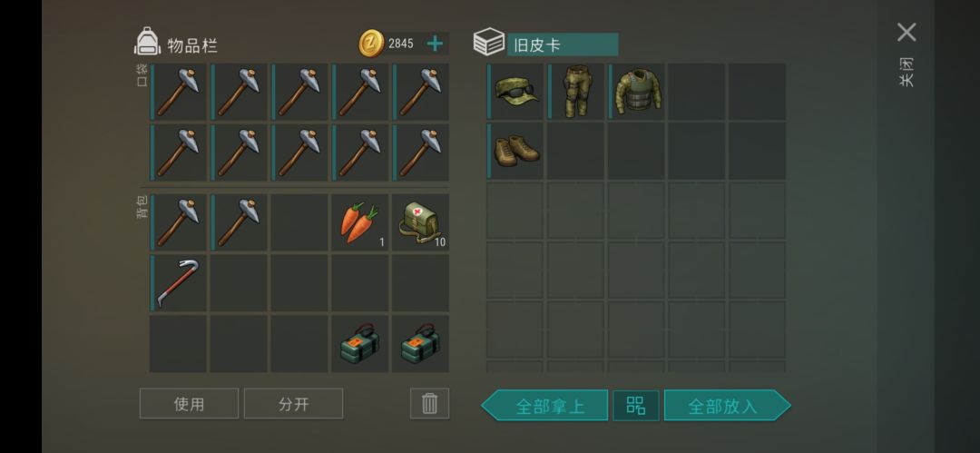Select the camouflage pants in truck storage
The width and height of the screenshot is (980, 453).
tap(575, 92)
